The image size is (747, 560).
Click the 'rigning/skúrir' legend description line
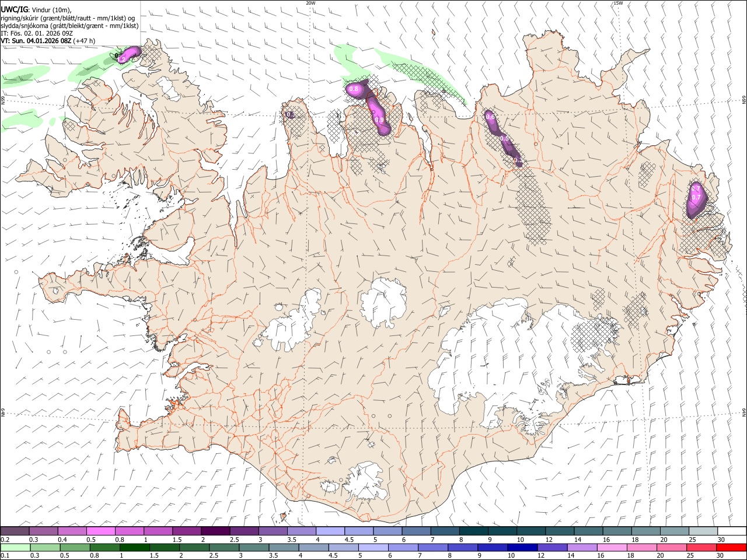tap(68, 17)
